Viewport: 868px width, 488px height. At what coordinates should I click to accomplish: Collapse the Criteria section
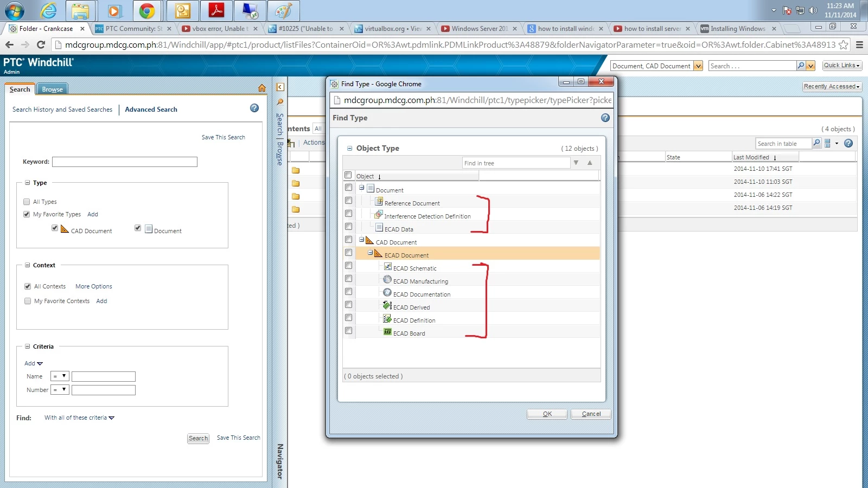click(x=27, y=346)
